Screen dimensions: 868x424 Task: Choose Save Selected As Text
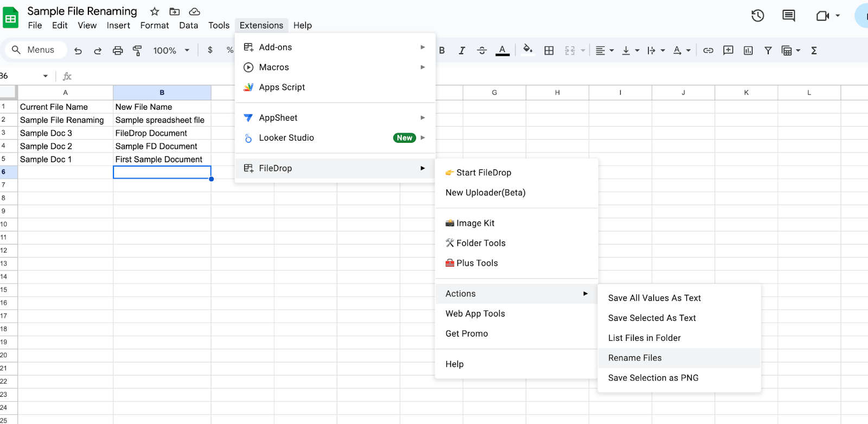tap(679, 318)
